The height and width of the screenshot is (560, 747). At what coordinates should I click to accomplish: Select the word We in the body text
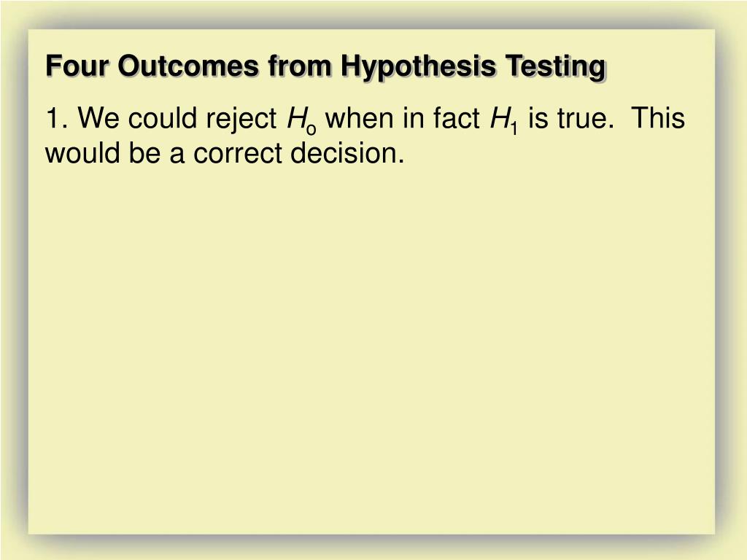point(98,118)
